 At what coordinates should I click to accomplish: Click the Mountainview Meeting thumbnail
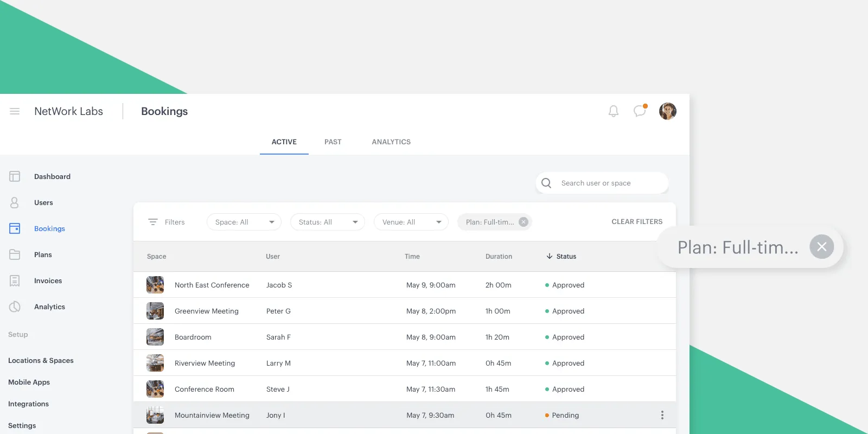pyautogui.click(x=155, y=415)
